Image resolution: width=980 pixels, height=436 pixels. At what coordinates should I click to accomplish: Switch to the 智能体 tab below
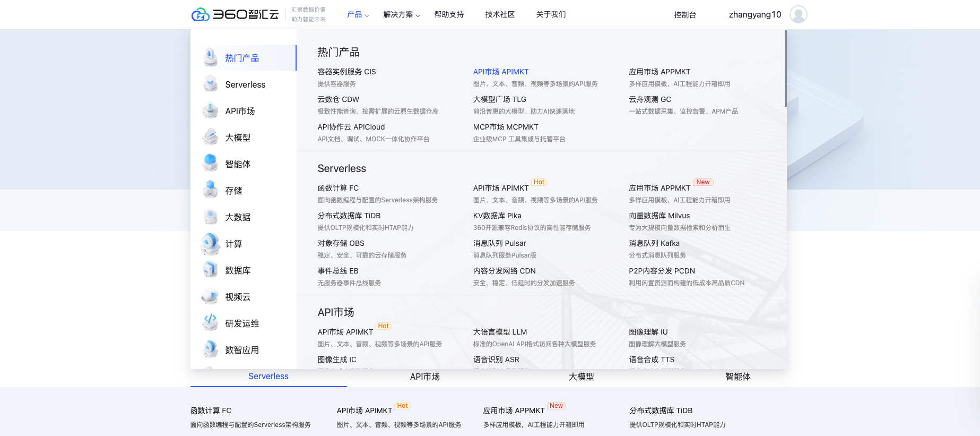(x=738, y=377)
